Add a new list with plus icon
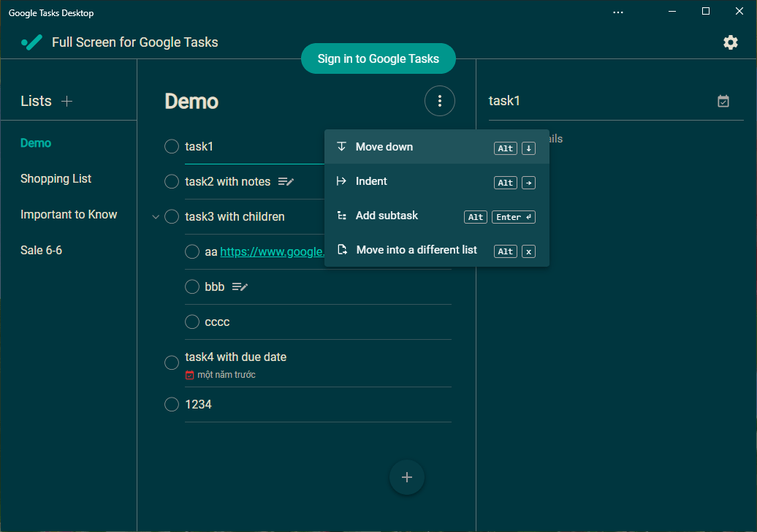This screenshot has height=532, width=757. point(66,102)
